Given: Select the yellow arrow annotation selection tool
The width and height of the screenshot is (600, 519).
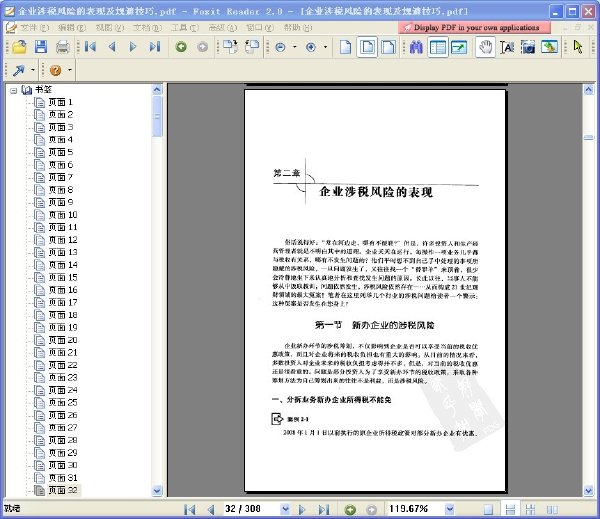Looking at the screenshot, I should [578, 47].
